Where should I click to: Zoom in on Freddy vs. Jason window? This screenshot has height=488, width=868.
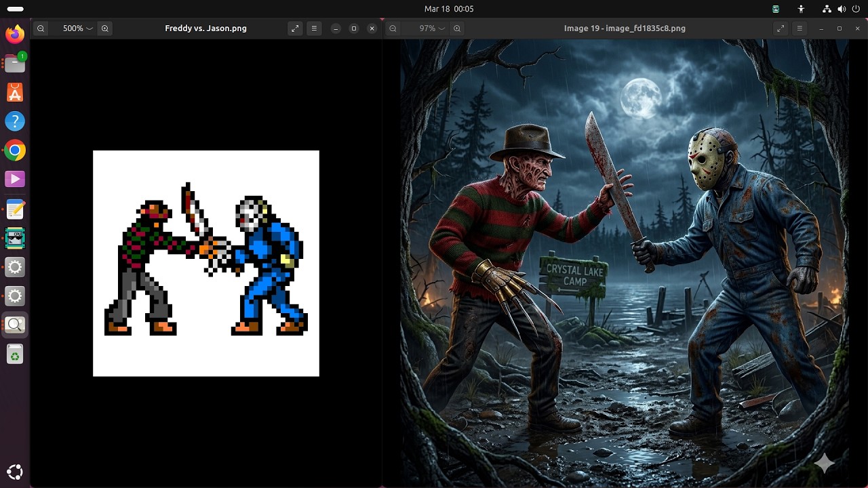[105, 28]
